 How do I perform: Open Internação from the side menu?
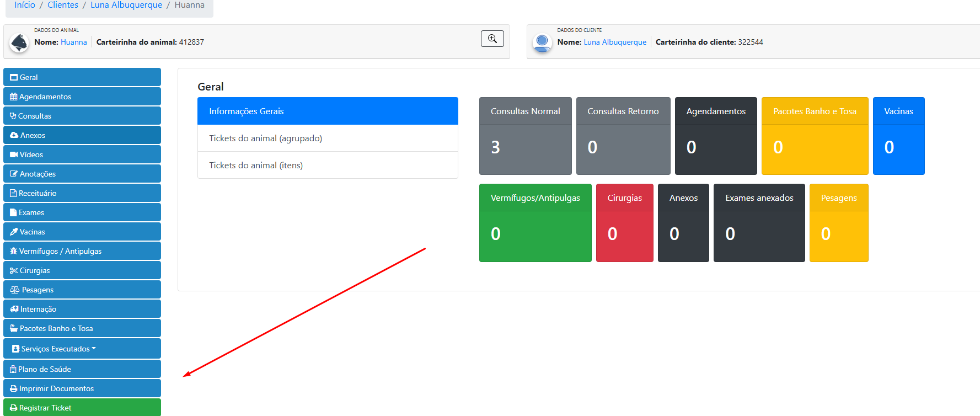point(82,309)
